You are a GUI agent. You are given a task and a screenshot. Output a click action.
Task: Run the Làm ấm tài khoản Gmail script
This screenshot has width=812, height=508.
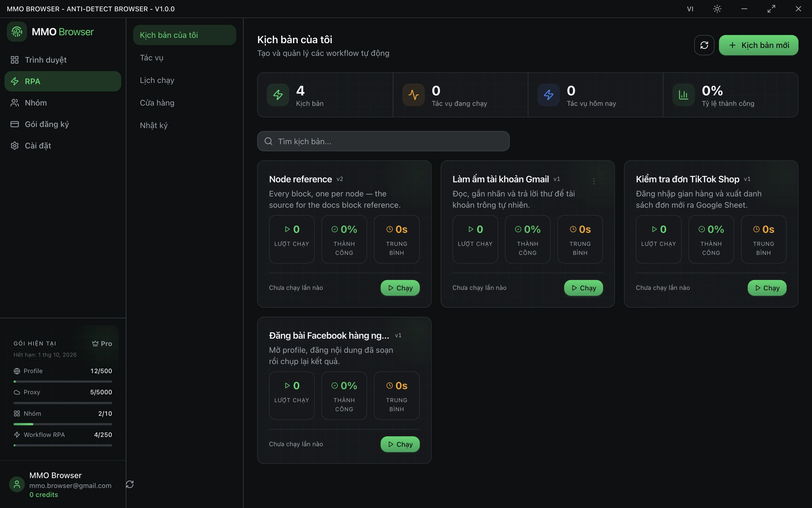click(x=584, y=288)
